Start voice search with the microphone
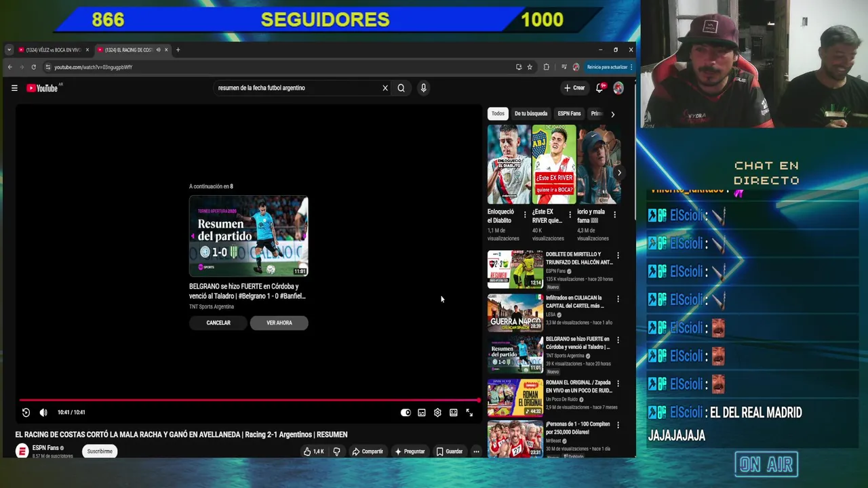 (423, 88)
